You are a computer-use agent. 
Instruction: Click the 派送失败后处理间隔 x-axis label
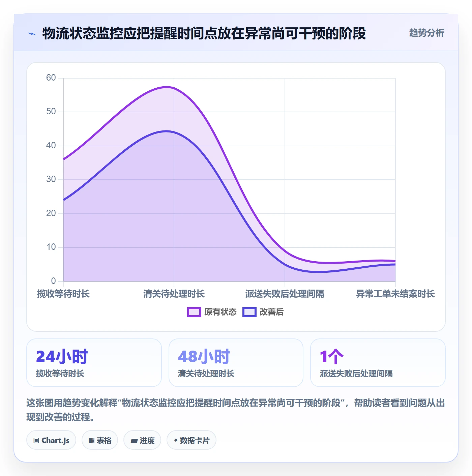pyautogui.click(x=285, y=294)
